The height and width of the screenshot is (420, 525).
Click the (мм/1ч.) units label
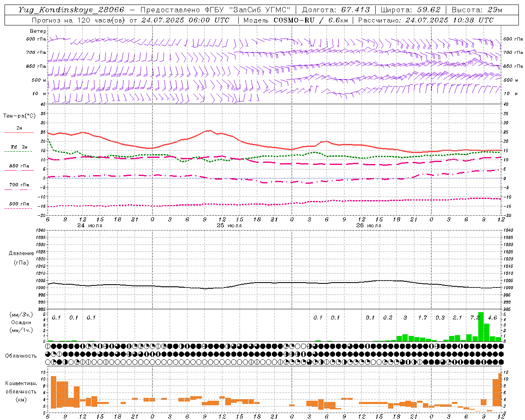click(x=21, y=330)
